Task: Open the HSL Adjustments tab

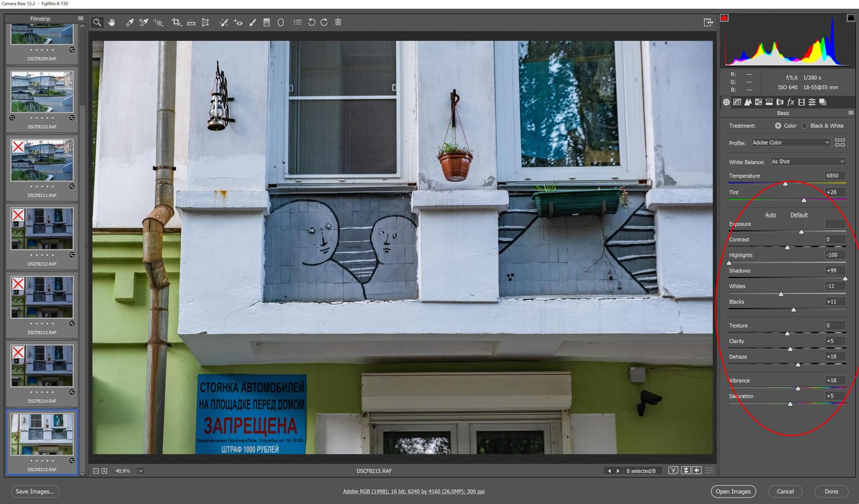Action: [759, 102]
